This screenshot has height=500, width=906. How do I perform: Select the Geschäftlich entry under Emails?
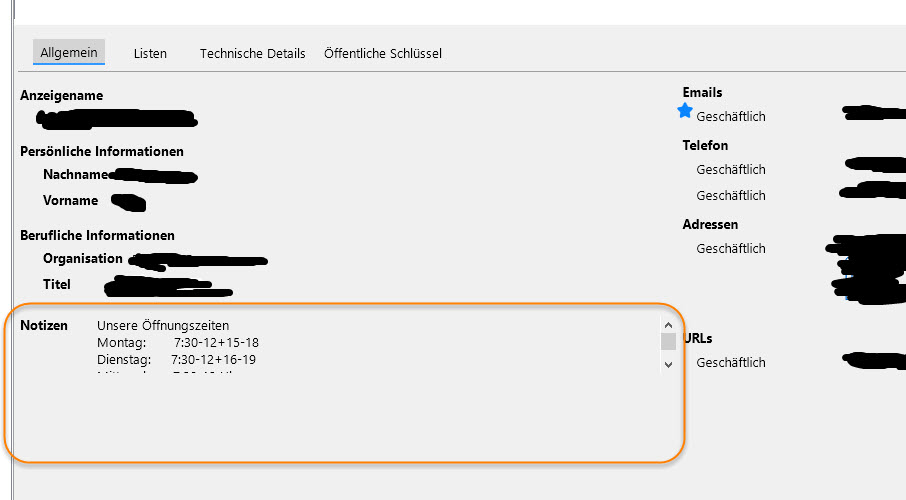[x=731, y=117]
